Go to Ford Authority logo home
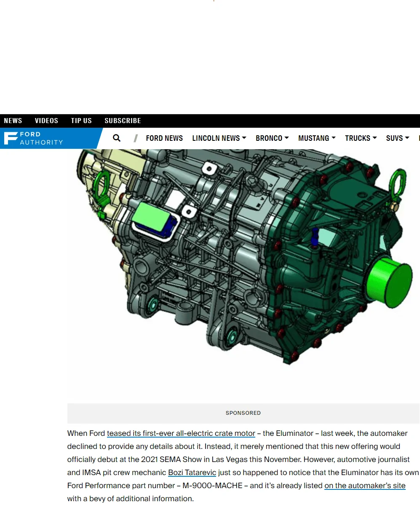This screenshot has width=420, height=505. pyautogui.click(x=33, y=138)
